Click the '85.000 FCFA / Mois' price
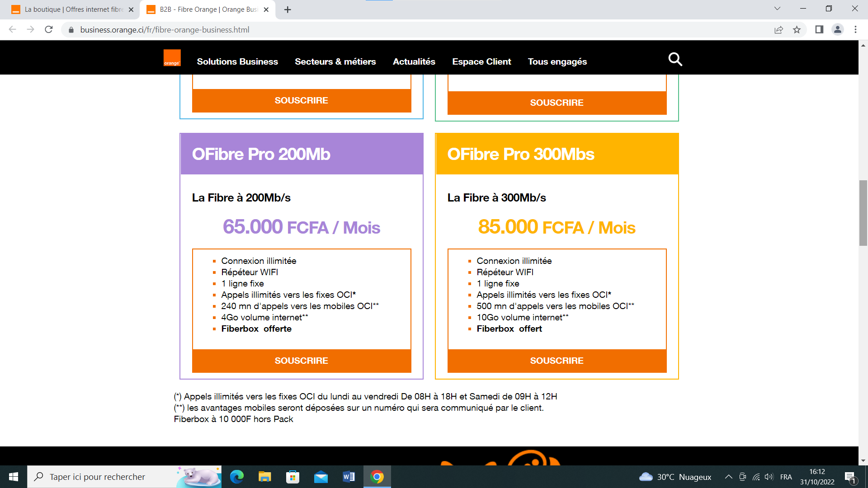 [557, 227]
